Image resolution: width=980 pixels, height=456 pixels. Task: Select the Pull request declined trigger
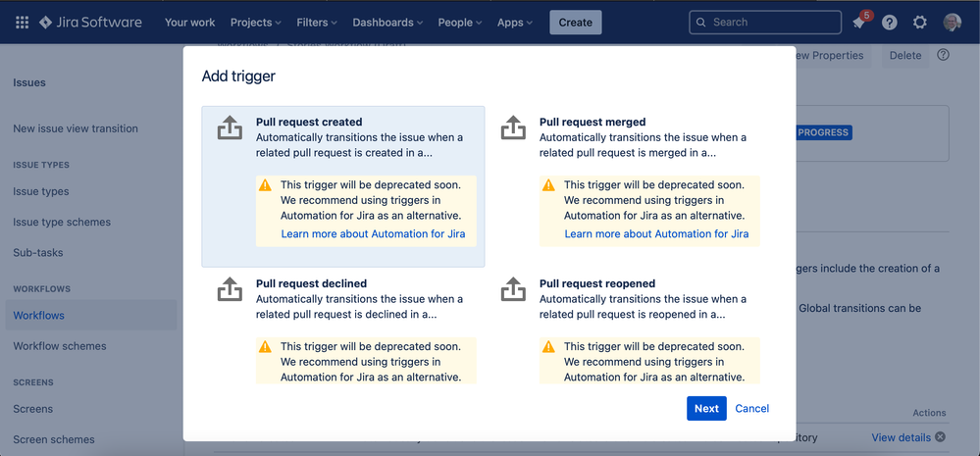pyautogui.click(x=343, y=327)
